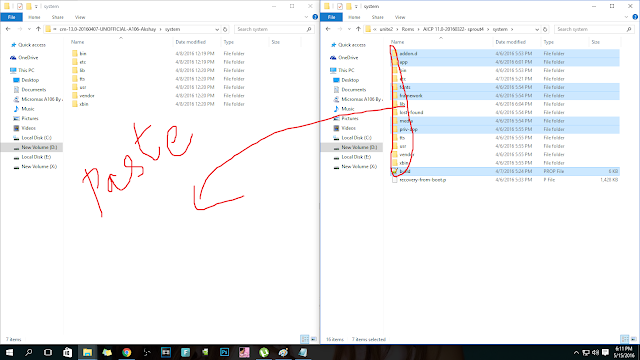This screenshot has width=640, height=360.
Task: Expand the ribbon in right window
Action: [626, 17]
